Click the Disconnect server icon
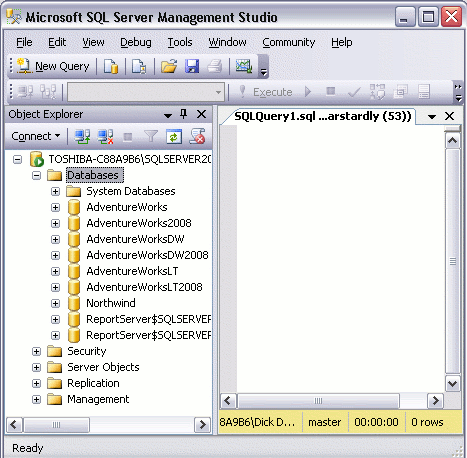Image resolution: width=467 pixels, height=458 pixels. click(x=105, y=136)
